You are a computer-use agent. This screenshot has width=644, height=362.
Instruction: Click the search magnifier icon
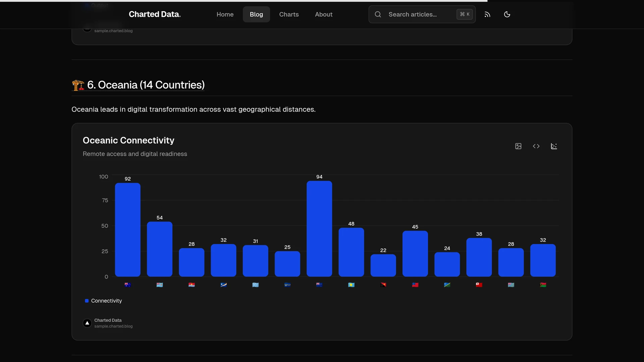coord(378,14)
